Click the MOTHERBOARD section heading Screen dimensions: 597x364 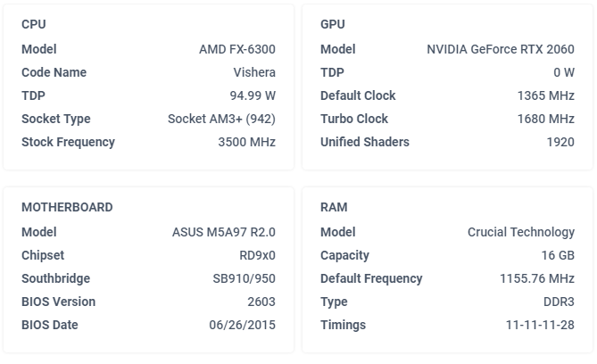(67, 207)
